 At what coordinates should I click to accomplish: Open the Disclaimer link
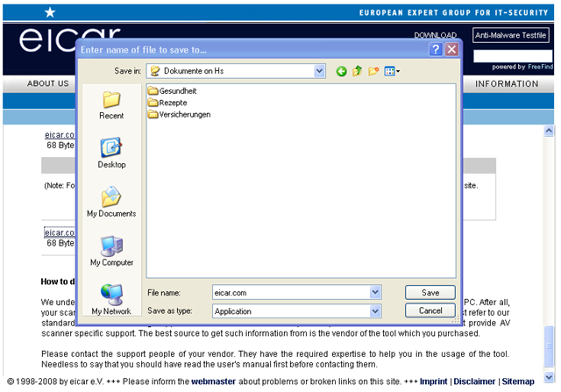tap(474, 381)
